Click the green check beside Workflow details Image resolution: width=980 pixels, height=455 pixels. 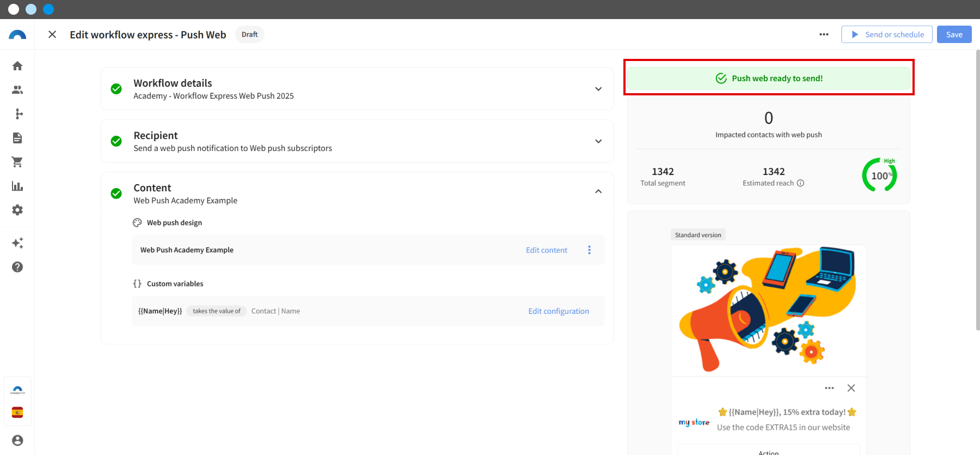pyautogui.click(x=116, y=89)
